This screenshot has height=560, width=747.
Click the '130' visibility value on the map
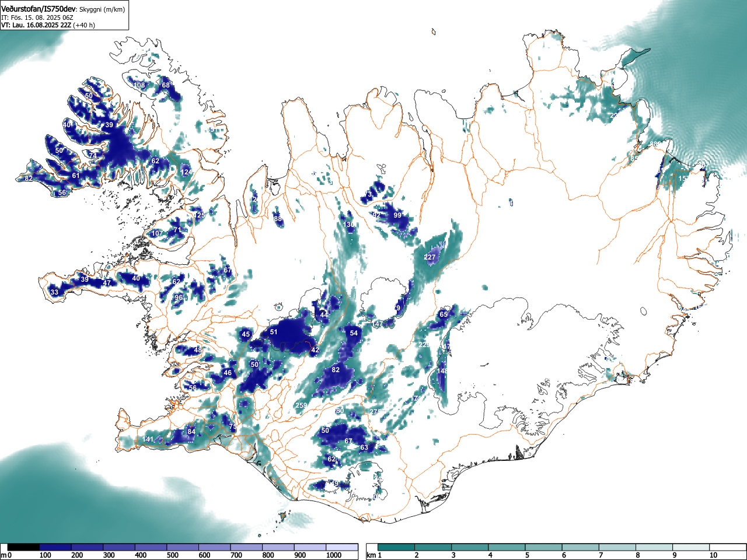coord(349,225)
